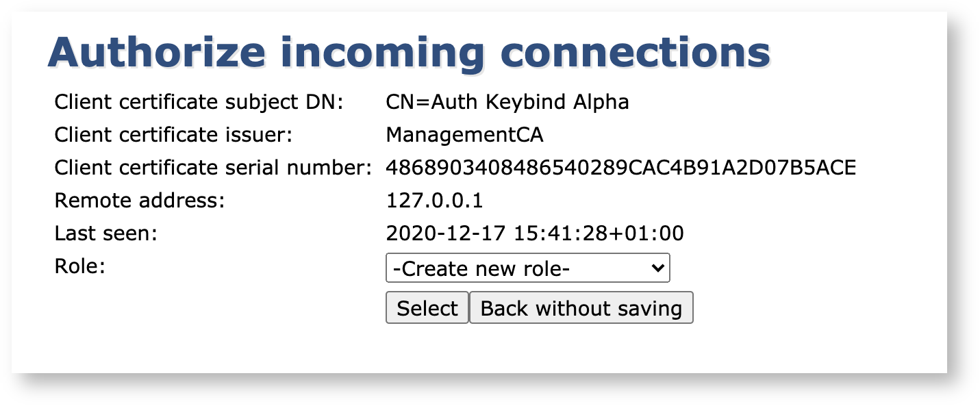Click the Role label text

pyautogui.click(x=79, y=266)
